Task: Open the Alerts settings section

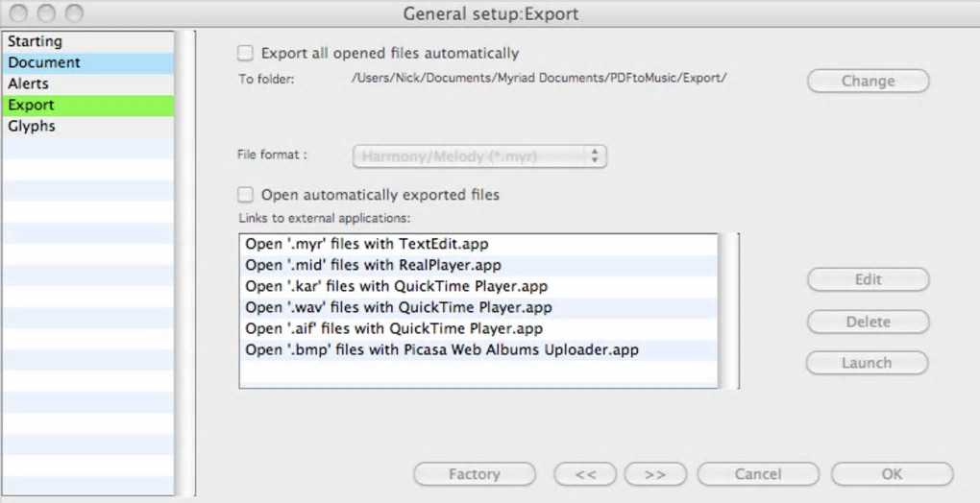Action: click(x=29, y=84)
